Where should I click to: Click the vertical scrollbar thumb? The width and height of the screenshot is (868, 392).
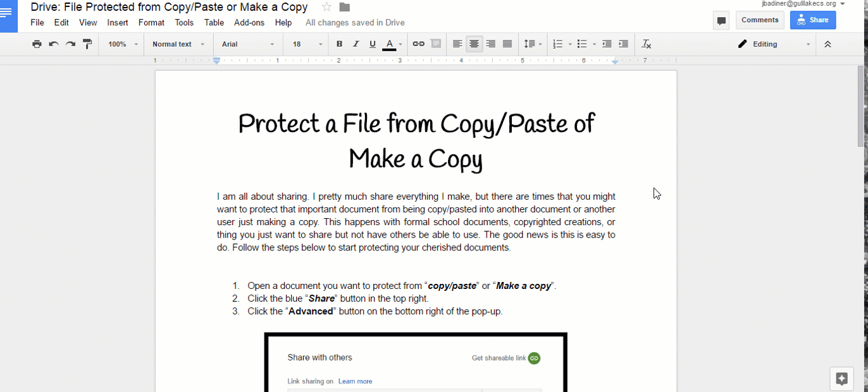coord(861,106)
